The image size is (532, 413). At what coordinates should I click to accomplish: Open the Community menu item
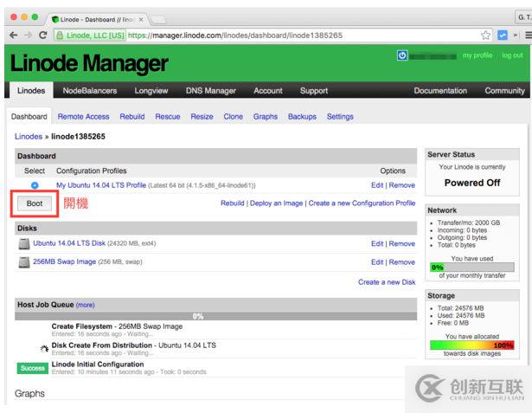504,91
